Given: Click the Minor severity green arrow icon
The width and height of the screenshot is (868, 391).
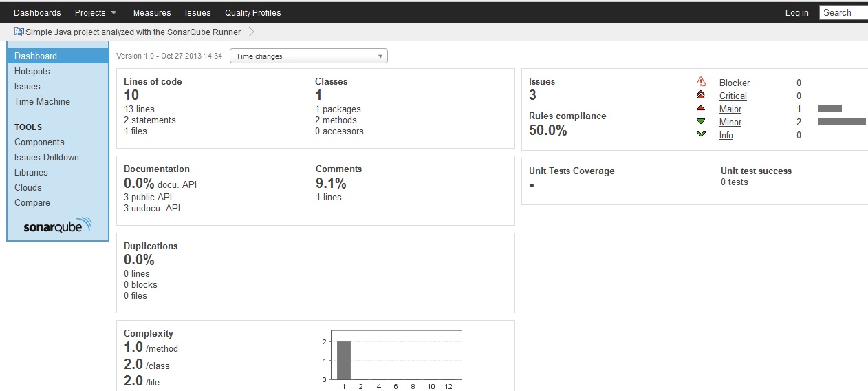Looking at the screenshot, I should pos(701,121).
